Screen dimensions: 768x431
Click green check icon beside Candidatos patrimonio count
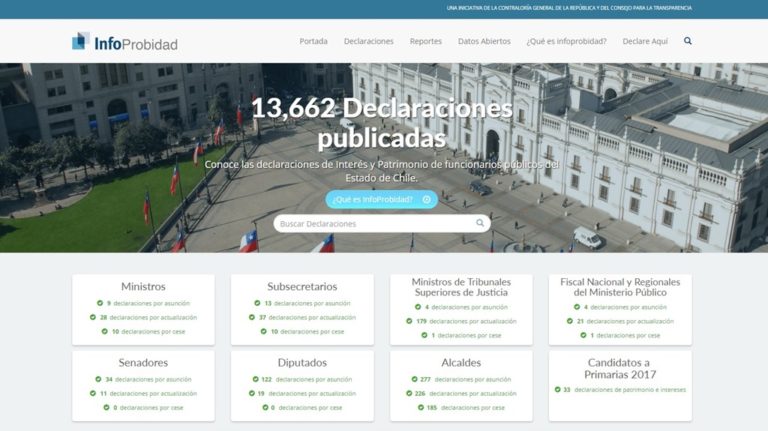[555, 389]
